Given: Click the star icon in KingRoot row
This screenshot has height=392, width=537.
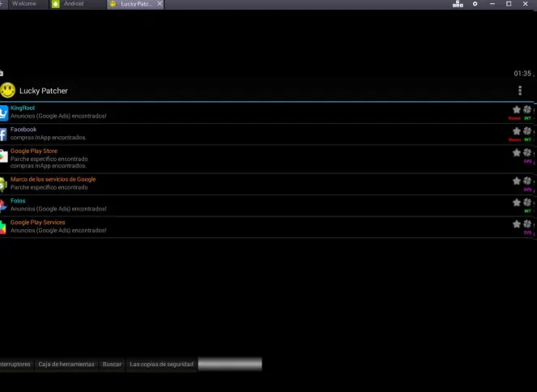Looking at the screenshot, I should click(517, 109).
